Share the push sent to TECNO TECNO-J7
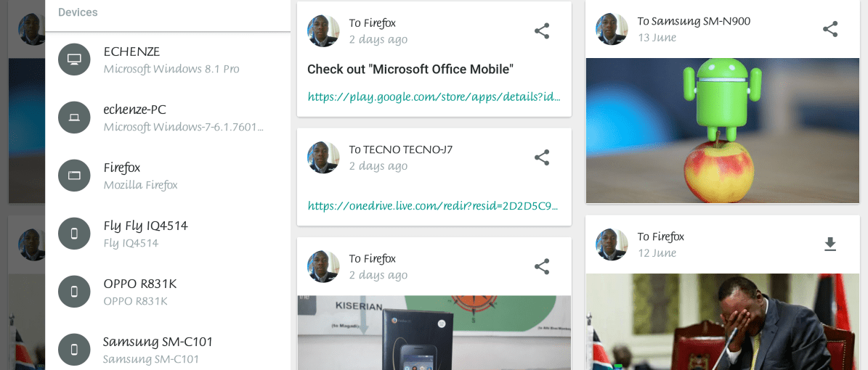Screen dimensions: 868x370 point(541,157)
